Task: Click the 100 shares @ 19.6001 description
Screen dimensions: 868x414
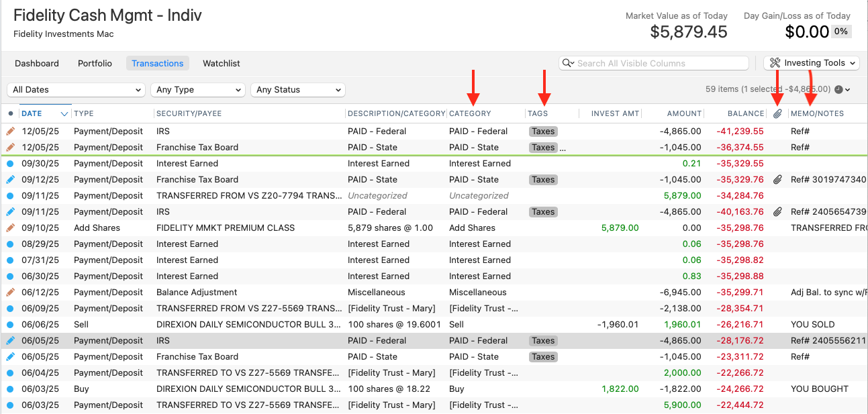Action: click(x=394, y=325)
